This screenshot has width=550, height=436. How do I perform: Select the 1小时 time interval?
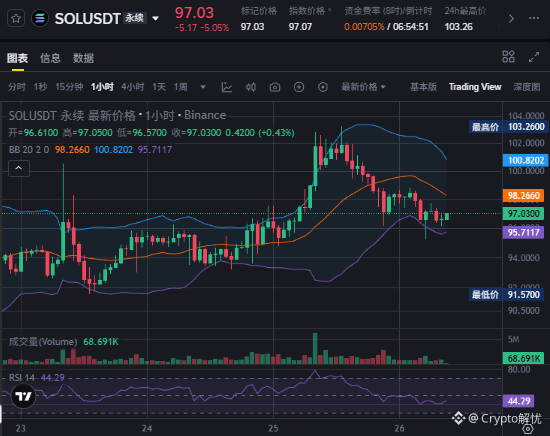[x=102, y=87]
